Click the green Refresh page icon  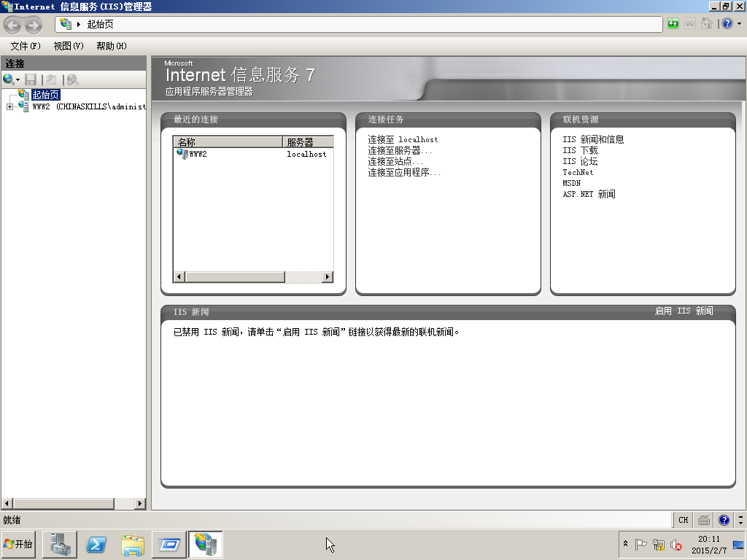(673, 24)
